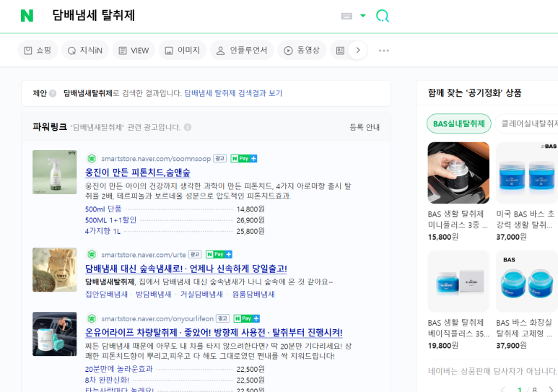Open 담배냄새 대신 숲속냄새로! ad title
The image size is (558, 392).
click(x=186, y=269)
